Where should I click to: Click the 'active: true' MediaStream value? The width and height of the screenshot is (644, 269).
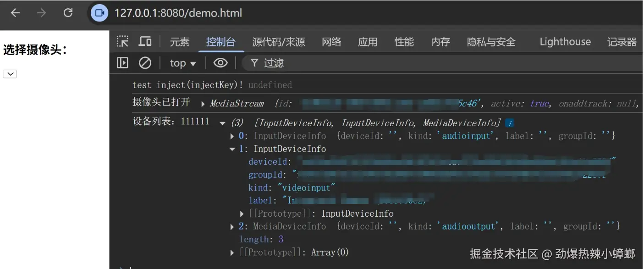click(520, 104)
